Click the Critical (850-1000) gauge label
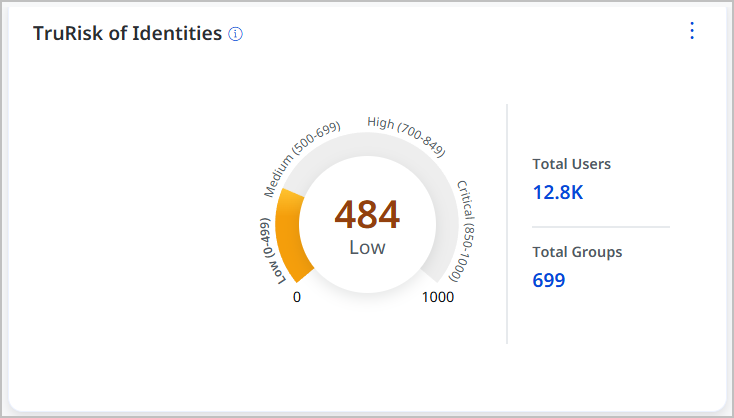 point(464,231)
